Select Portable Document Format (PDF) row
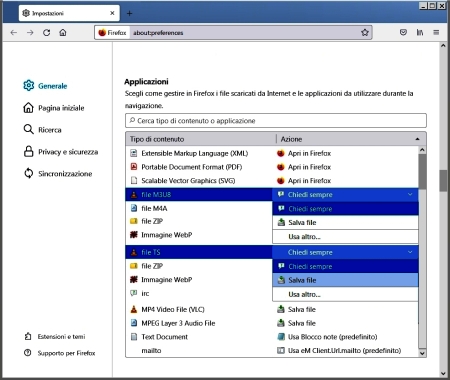This screenshot has width=450, height=380. point(272,167)
